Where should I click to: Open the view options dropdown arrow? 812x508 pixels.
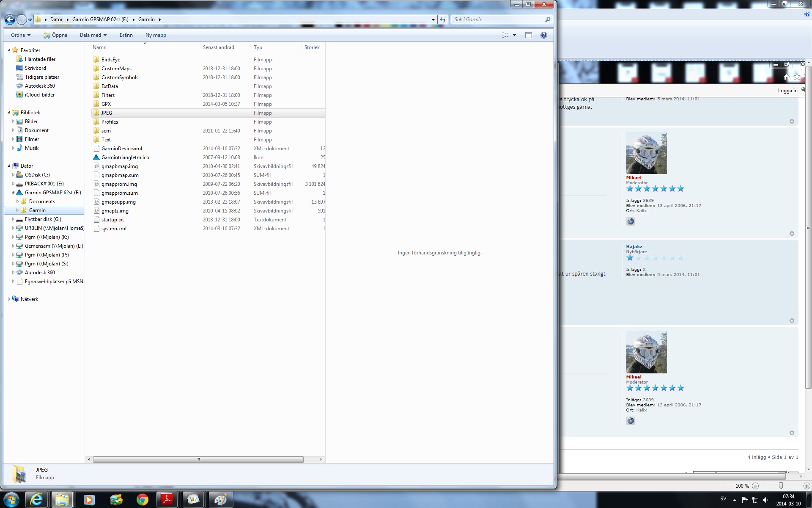(x=514, y=35)
